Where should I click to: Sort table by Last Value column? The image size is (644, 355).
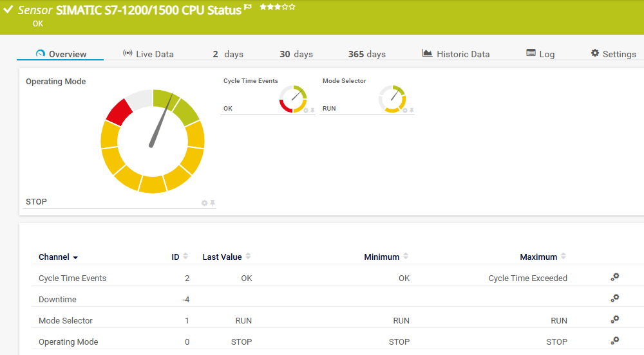[226, 257]
